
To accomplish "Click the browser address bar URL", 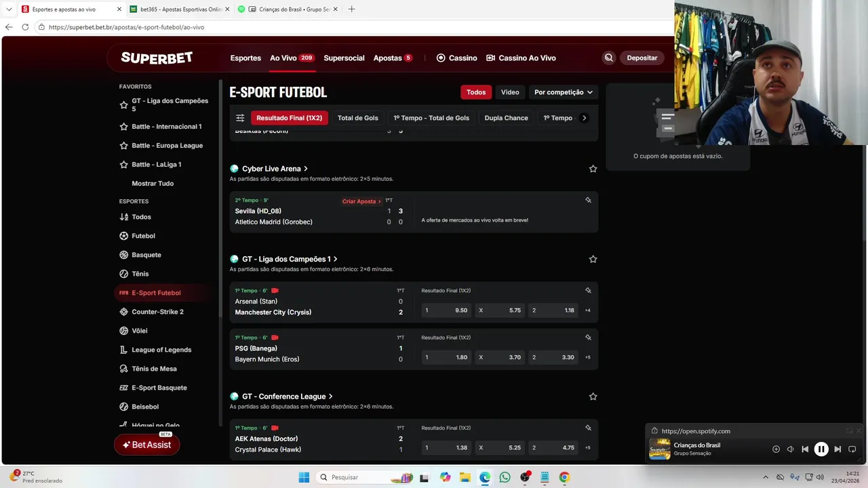I will click(126, 27).
